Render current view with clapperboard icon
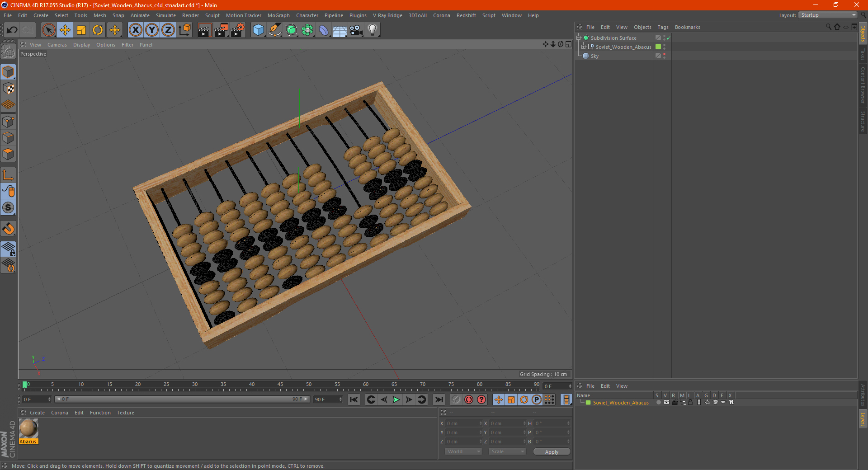Image resolution: width=868 pixels, height=470 pixels. coord(204,30)
